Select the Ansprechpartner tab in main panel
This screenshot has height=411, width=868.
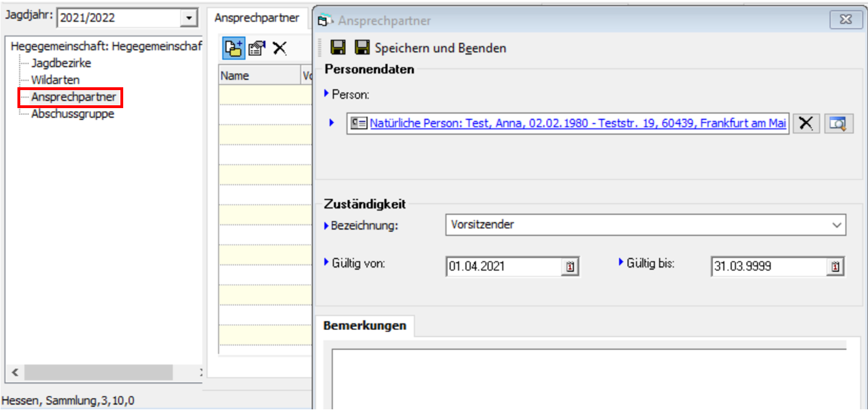coord(257,18)
